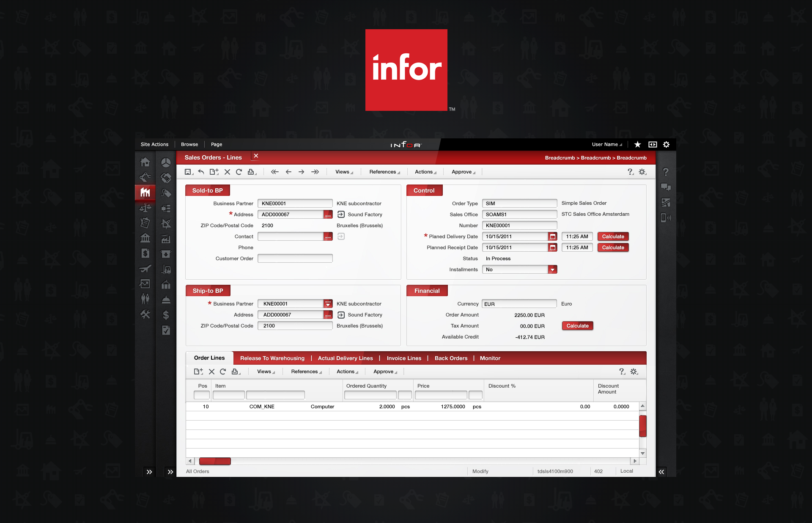The image size is (812, 523).
Task: Click the service bell sidebar icon
Action: pyautogui.click(x=166, y=300)
